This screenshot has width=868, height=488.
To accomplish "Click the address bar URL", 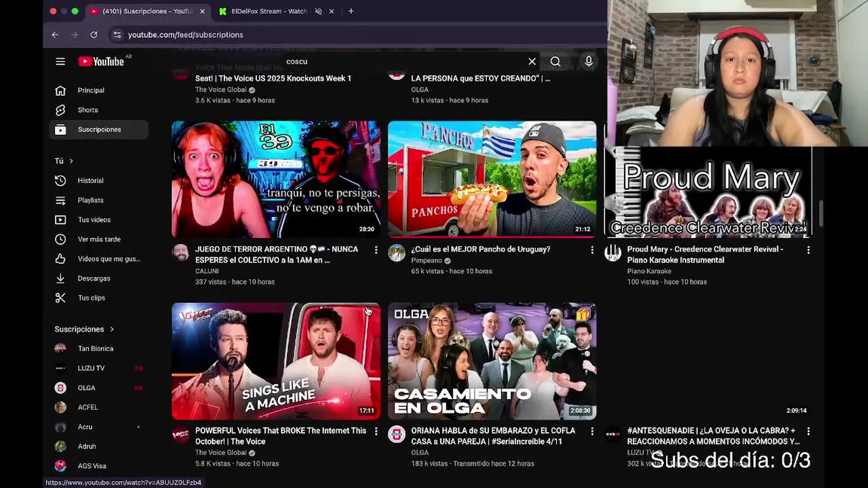I will pyautogui.click(x=185, y=35).
